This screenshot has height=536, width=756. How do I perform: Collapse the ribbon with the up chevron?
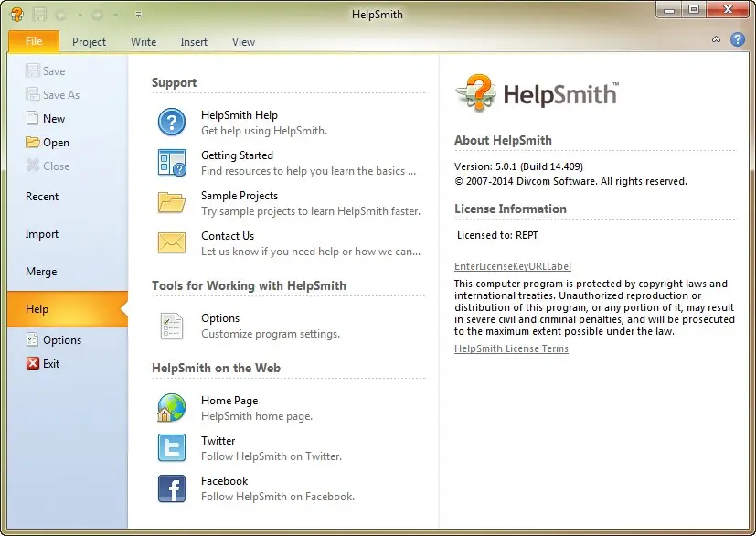[716, 39]
